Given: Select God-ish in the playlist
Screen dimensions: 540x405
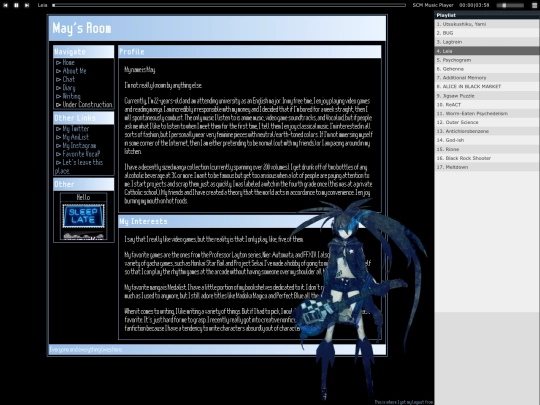Looking at the screenshot, I should coord(487,140).
